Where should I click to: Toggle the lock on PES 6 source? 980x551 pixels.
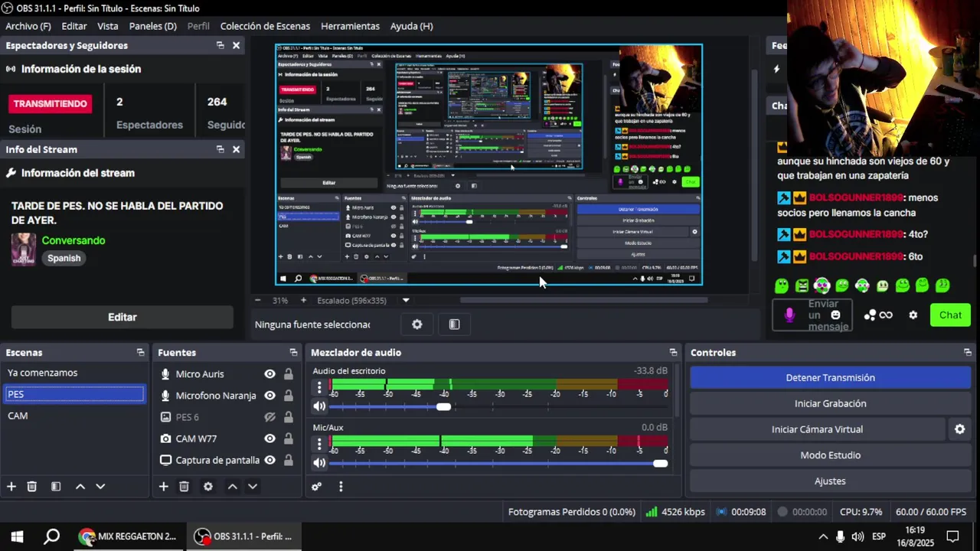pyautogui.click(x=289, y=417)
